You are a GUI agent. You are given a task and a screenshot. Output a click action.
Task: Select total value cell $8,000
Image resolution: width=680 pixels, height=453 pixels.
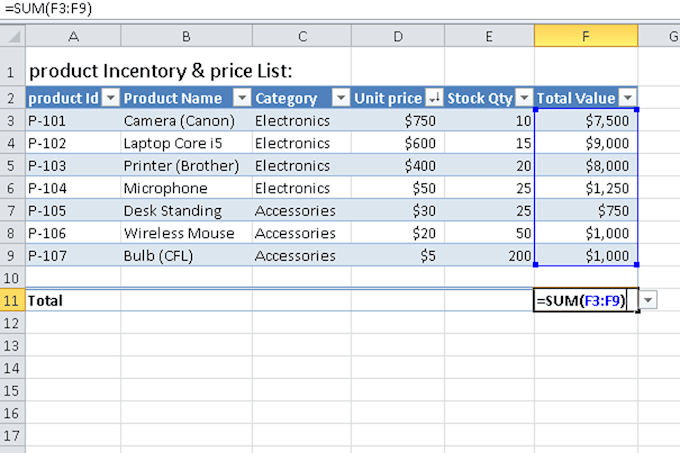[586, 166]
